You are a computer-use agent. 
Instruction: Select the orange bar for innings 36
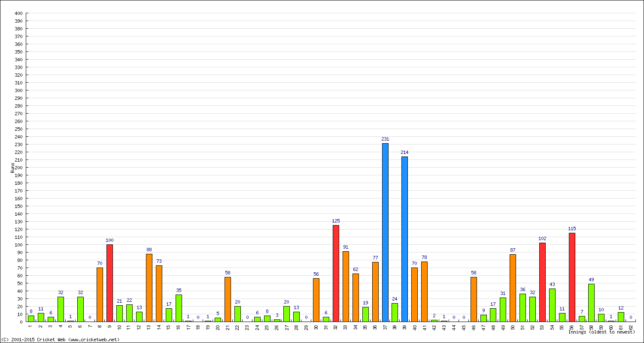click(x=375, y=292)
